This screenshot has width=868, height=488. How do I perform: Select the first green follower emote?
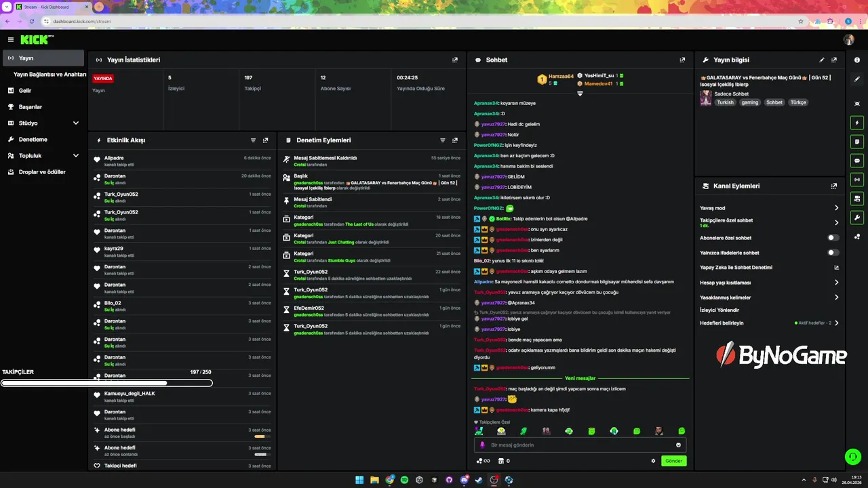(x=479, y=431)
